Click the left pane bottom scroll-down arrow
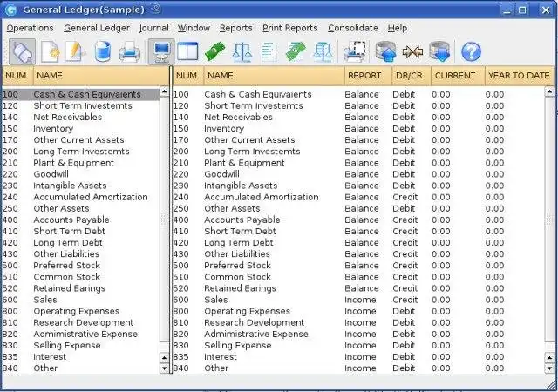 pyautogui.click(x=164, y=368)
